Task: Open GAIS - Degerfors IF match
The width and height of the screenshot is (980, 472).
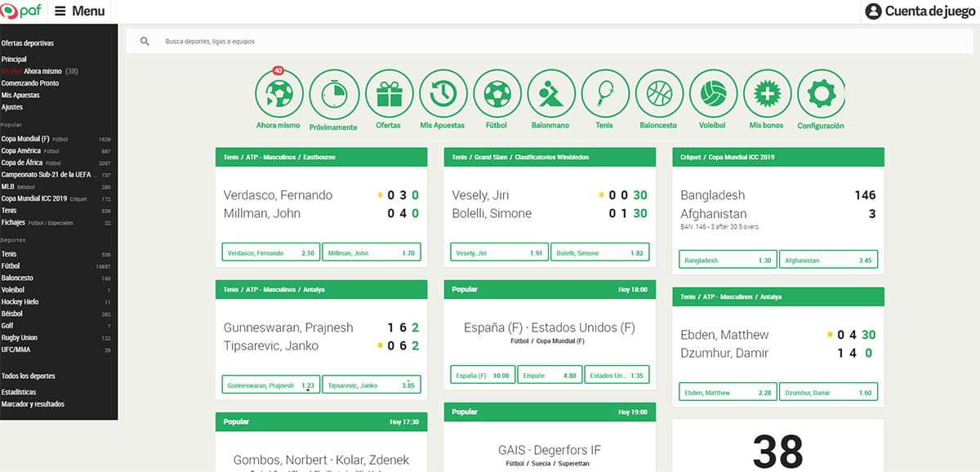Action: [x=550, y=450]
